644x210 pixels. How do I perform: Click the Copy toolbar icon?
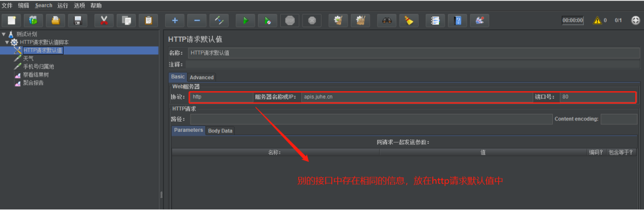pos(126,20)
